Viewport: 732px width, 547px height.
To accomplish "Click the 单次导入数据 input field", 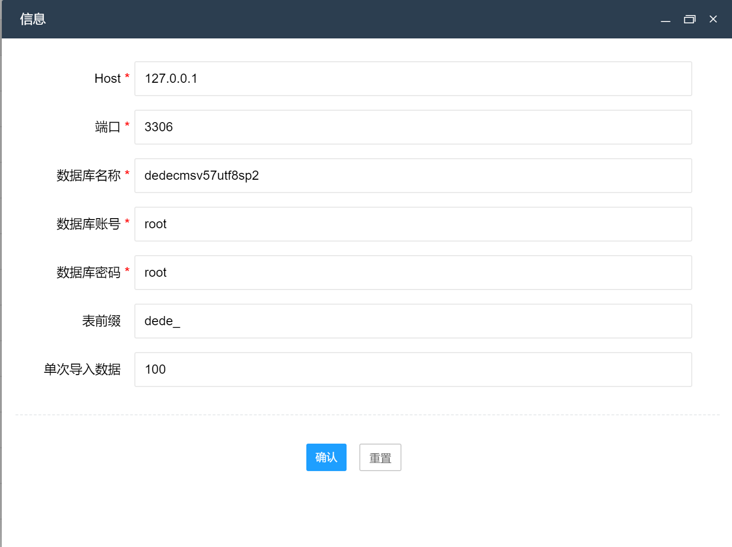I will [x=413, y=370].
